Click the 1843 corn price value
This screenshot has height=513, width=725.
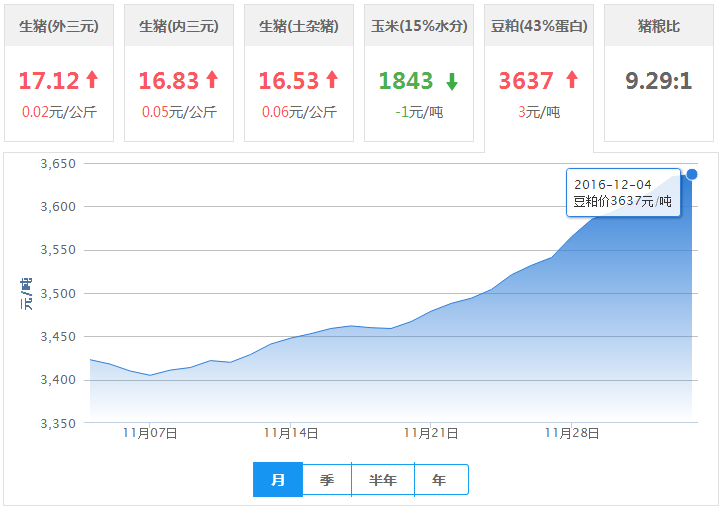tap(406, 80)
